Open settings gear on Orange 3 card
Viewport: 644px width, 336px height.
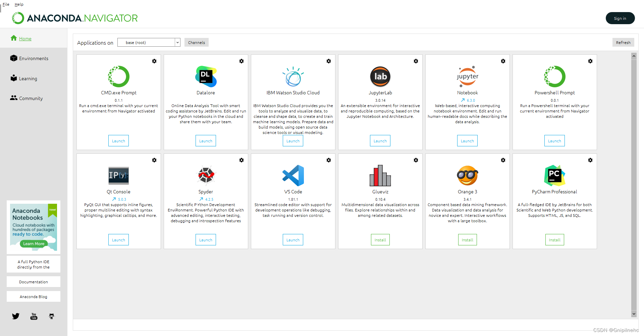point(503,160)
